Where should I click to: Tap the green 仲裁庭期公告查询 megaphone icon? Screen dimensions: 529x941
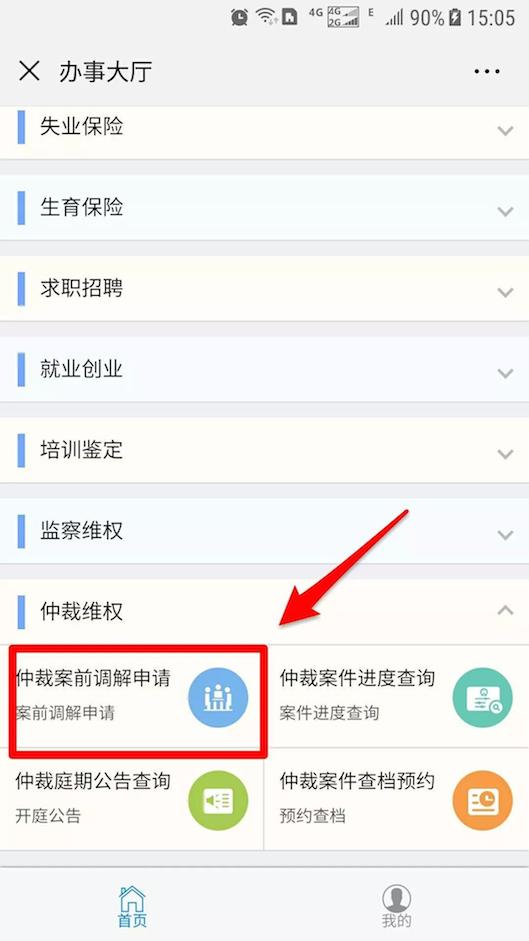pos(218,801)
